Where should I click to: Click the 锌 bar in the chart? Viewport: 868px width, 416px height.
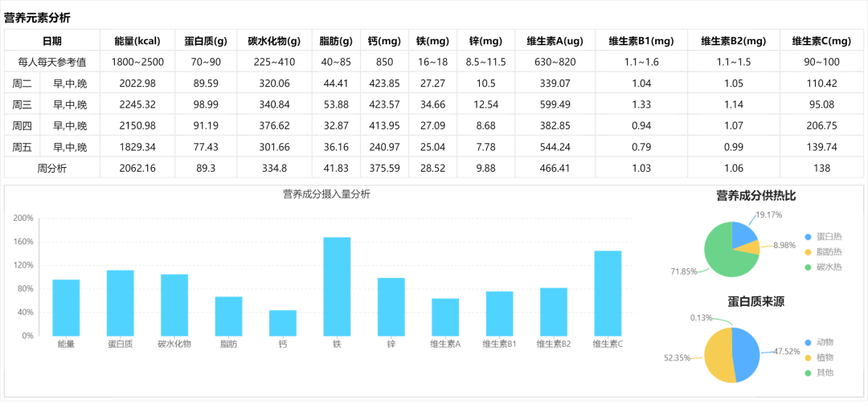pyautogui.click(x=391, y=307)
